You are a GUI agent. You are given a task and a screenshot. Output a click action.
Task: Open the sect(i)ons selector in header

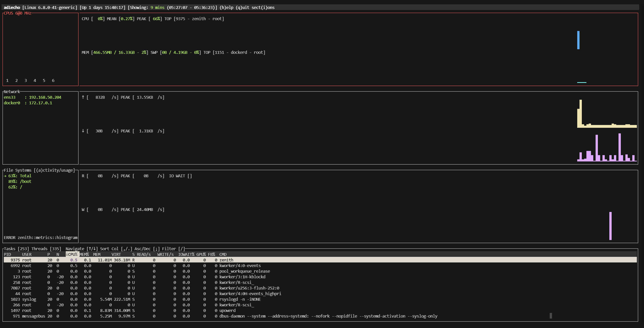[263, 7]
